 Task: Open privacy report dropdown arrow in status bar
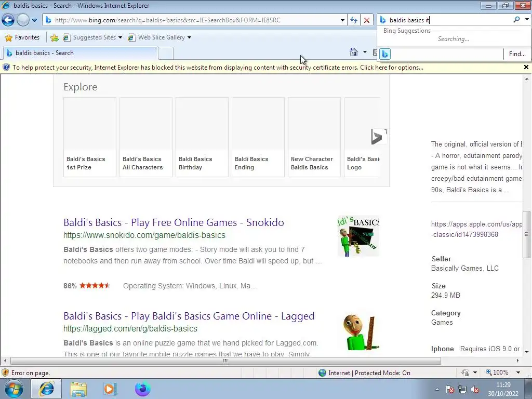(x=475, y=373)
